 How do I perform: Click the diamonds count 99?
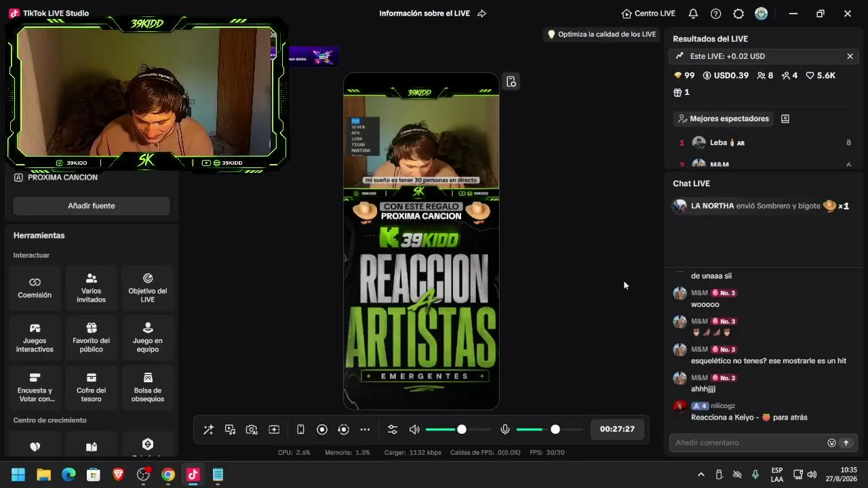(x=684, y=75)
